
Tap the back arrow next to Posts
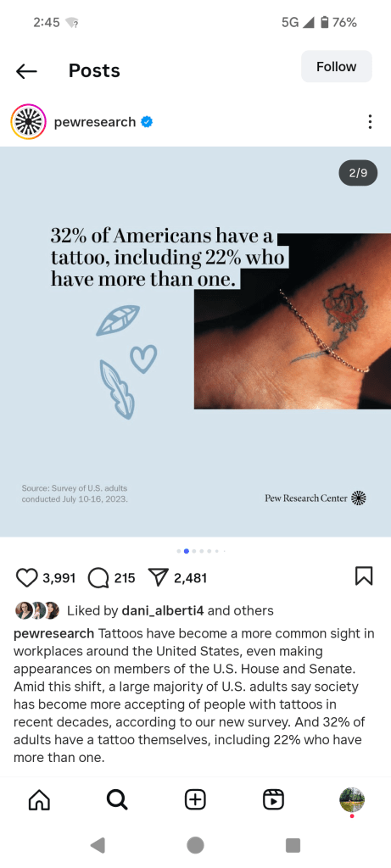(26, 71)
